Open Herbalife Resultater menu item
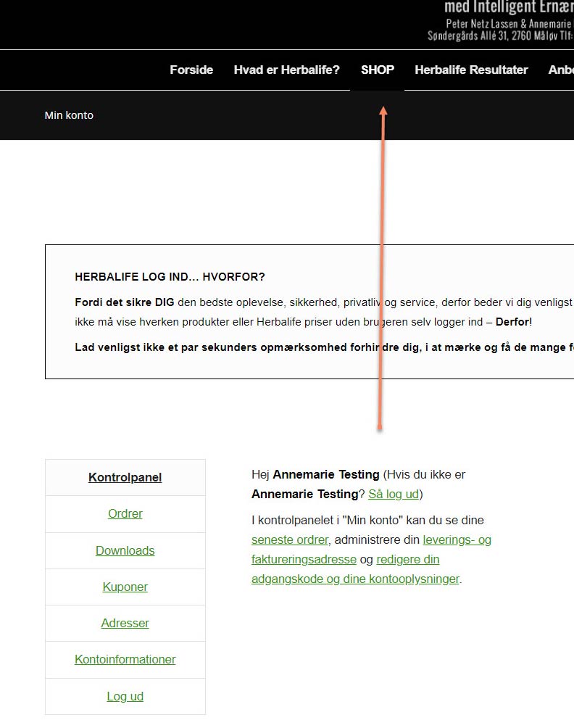The width and height of the screenshot is (574, 728). (471, 70)
